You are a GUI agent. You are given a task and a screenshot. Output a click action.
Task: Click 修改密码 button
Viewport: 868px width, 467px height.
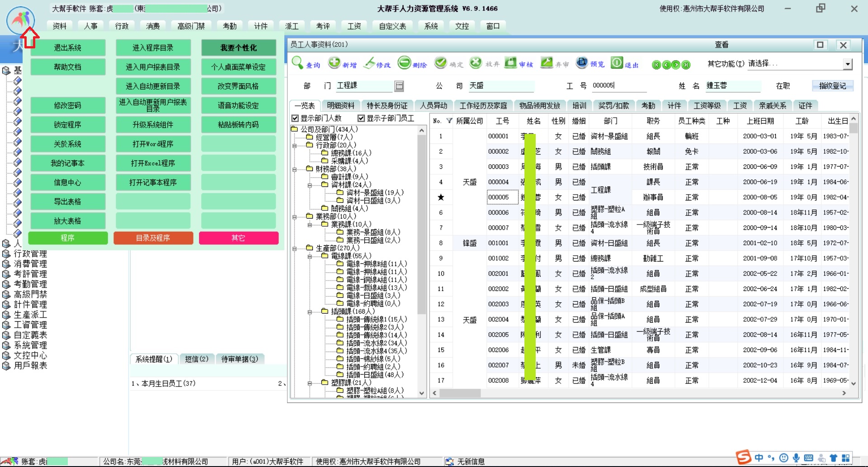(68, 105)
